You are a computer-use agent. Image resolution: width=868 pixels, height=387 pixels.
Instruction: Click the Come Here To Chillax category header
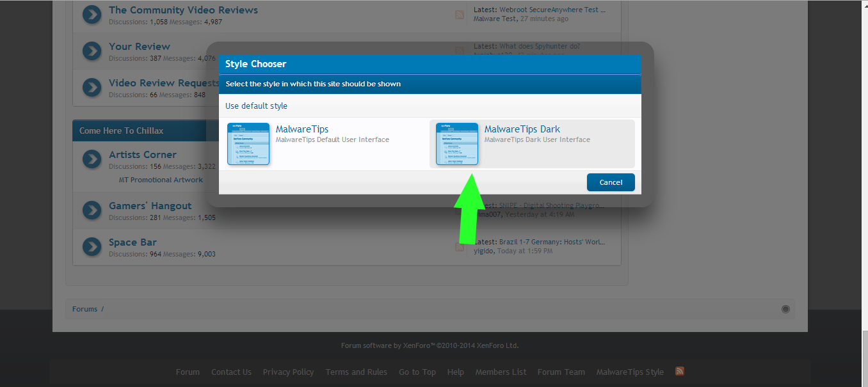[122, 130]
